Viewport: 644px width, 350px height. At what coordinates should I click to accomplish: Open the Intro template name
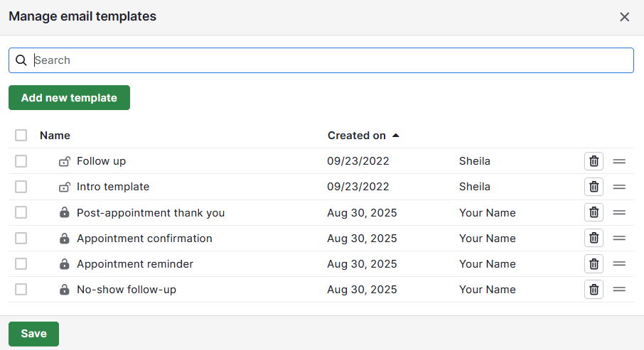click(x=113, y=187)
